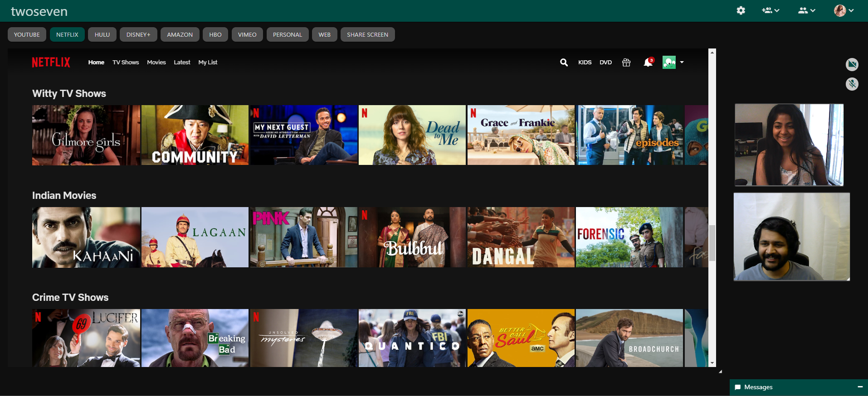This screenshot has height=396, width=868.
Task: Select the Pink movie thumbnail
Action: coord(304,237)
